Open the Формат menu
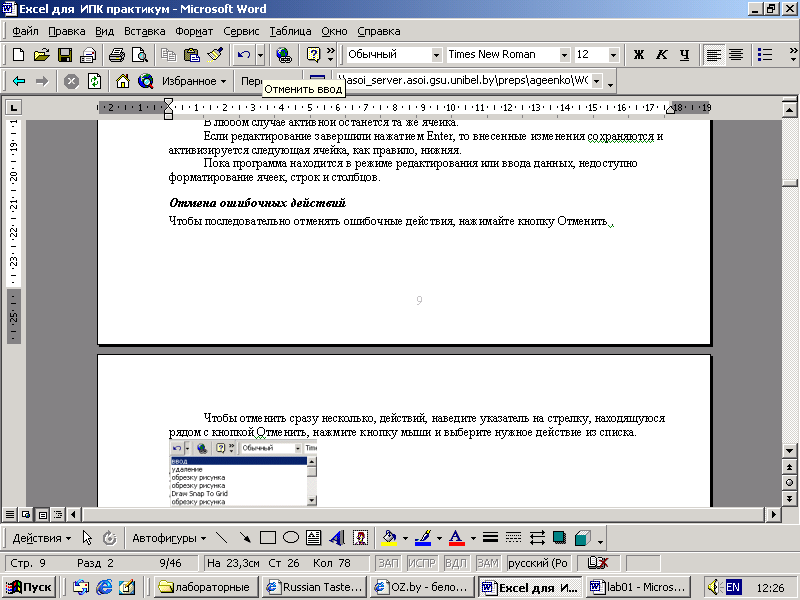 click(x=194, y=31)
